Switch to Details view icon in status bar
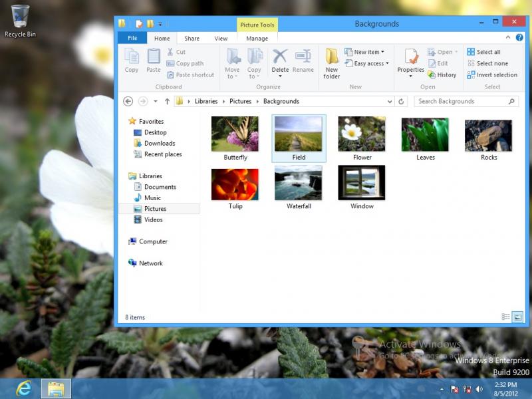 [x=505, y=317]
